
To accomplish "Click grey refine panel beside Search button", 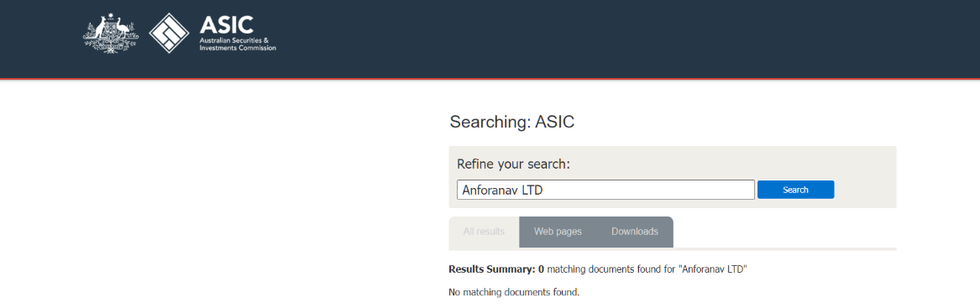I will [865, 190].
